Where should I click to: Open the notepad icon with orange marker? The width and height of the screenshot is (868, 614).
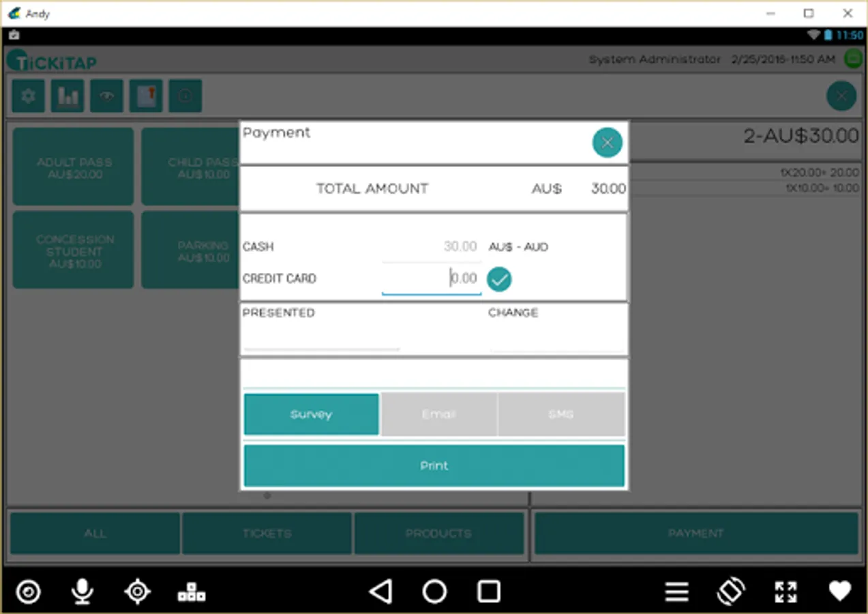(146, 96)
